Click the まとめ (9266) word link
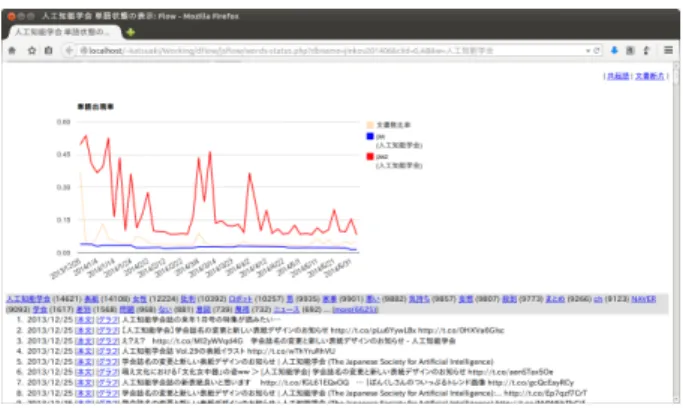Image resolution: width=683 pixels, height=408 pixels. pyautogui.click(x=555, y=299)
